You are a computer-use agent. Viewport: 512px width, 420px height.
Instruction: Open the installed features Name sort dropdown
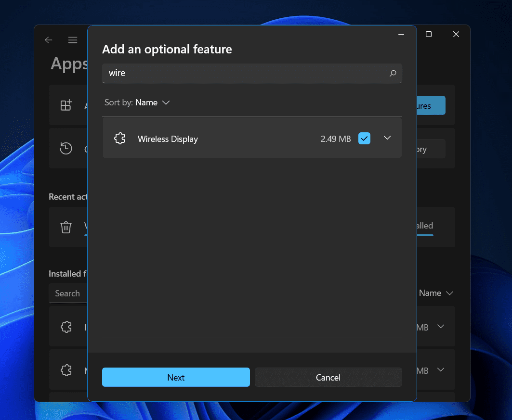click(436, 293)
